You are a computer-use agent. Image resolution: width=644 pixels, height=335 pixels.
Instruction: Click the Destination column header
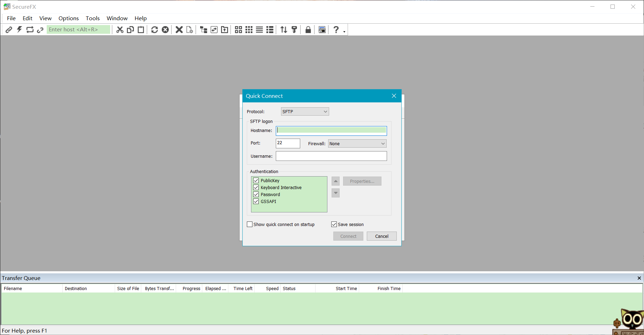(89, 288)
